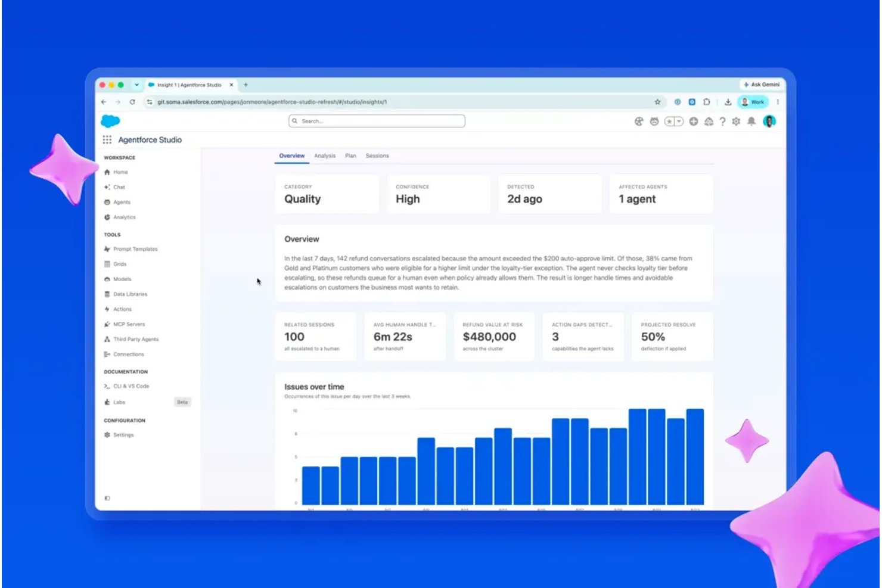Open the Work profile menu
This screenshot has height=588, width=882.
[752, 102]
